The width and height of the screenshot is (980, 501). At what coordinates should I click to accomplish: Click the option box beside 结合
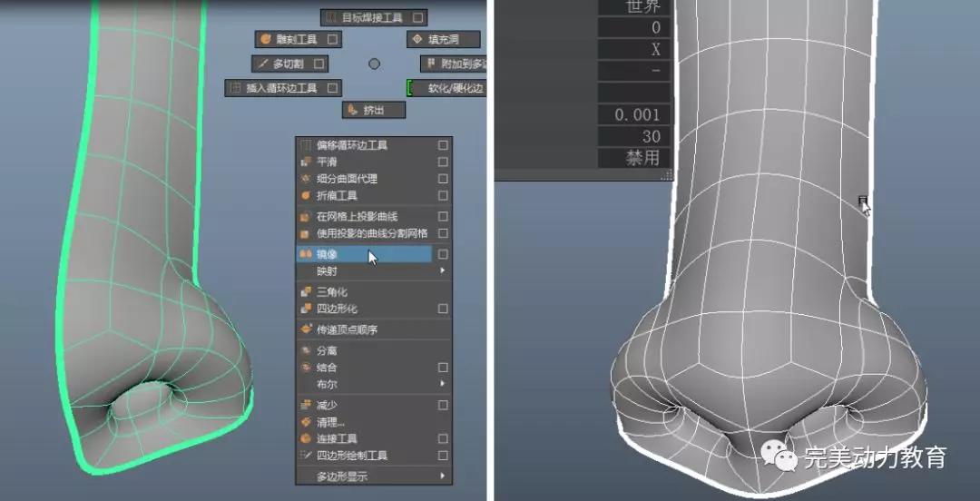(x=443, y=368)
